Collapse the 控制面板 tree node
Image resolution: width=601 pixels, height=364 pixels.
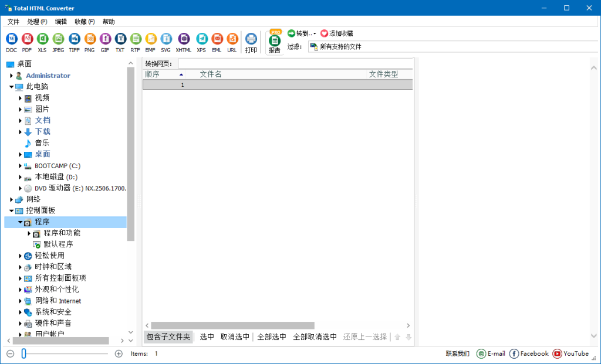tap(12, 210)
